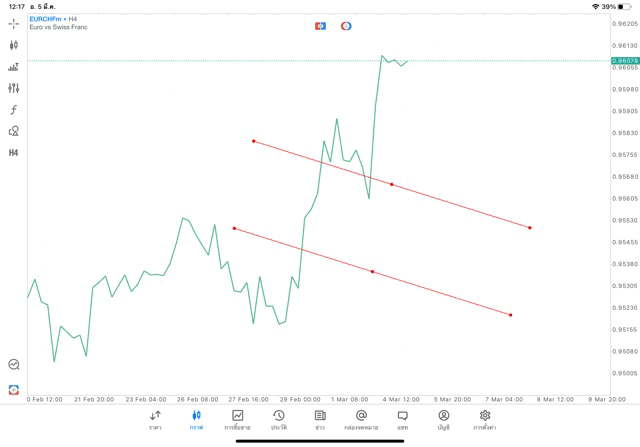Tap the current price label 0.96078
Viewport: 640px width, 447px height.
point(624,61)
